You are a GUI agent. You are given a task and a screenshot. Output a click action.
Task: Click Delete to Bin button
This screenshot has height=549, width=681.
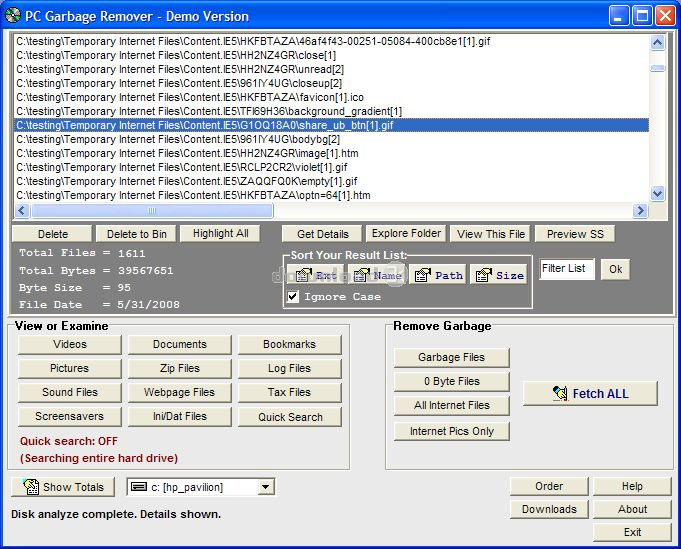(x=136, y=234)
